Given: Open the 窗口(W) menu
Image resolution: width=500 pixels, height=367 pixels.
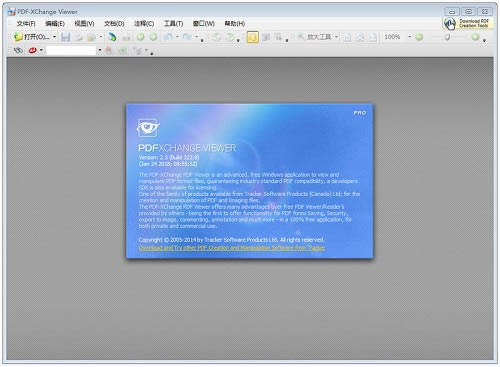Looking at the screenshot, I should click(x=204, y=23).
